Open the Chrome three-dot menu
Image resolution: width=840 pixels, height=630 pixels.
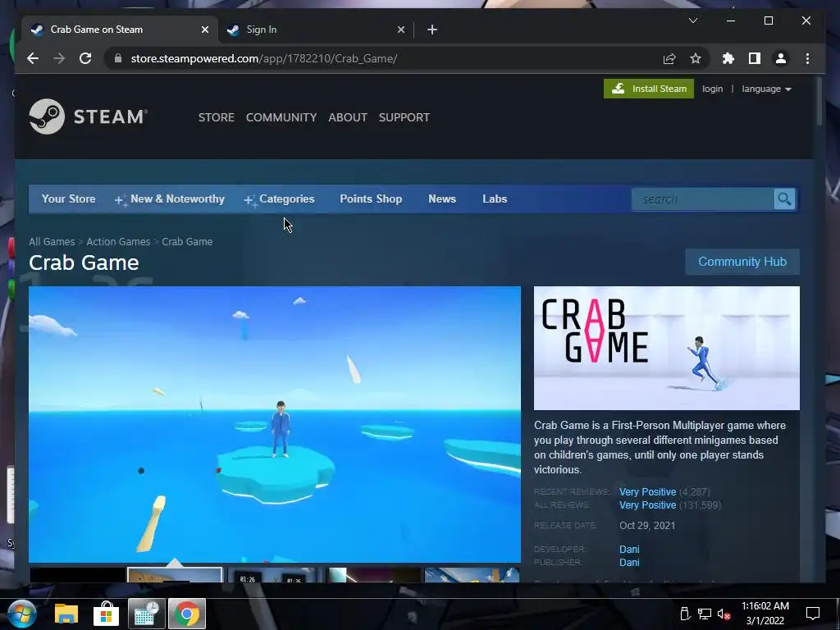tap(807, 58)
